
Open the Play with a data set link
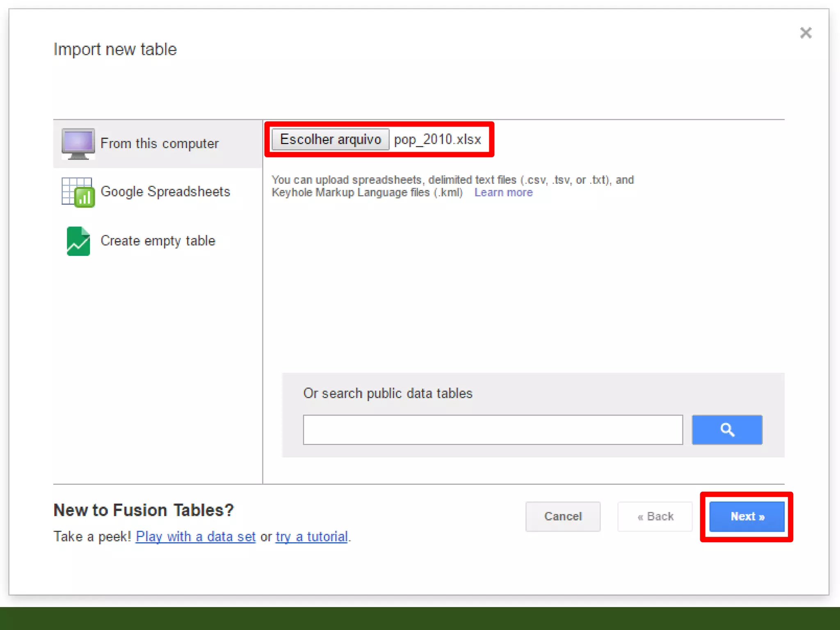point(196,536)
